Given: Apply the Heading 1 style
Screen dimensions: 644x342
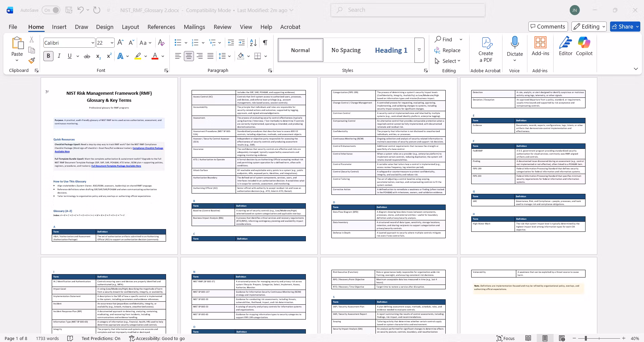Looking at the screenshot, I should tap(391, 50).
